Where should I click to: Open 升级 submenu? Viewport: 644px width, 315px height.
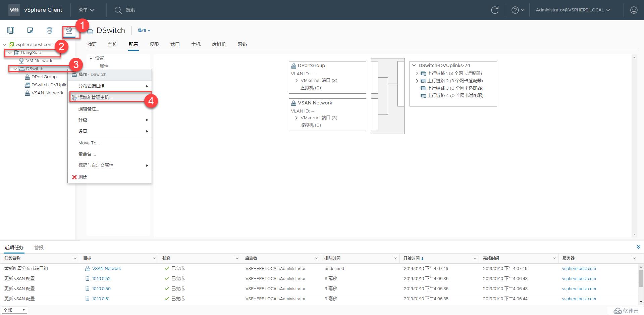click(110, 120)
